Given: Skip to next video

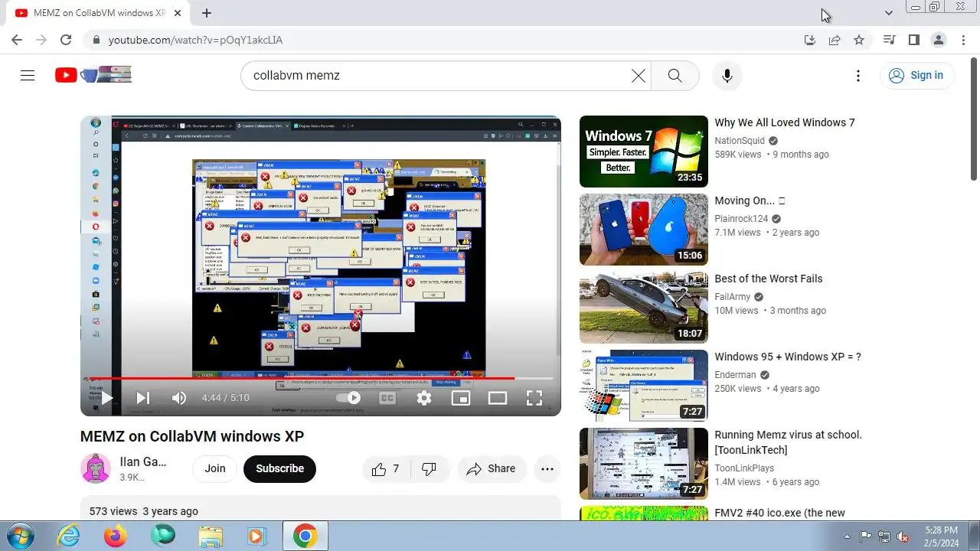Looking at the screenshot, I should (142, 398).
